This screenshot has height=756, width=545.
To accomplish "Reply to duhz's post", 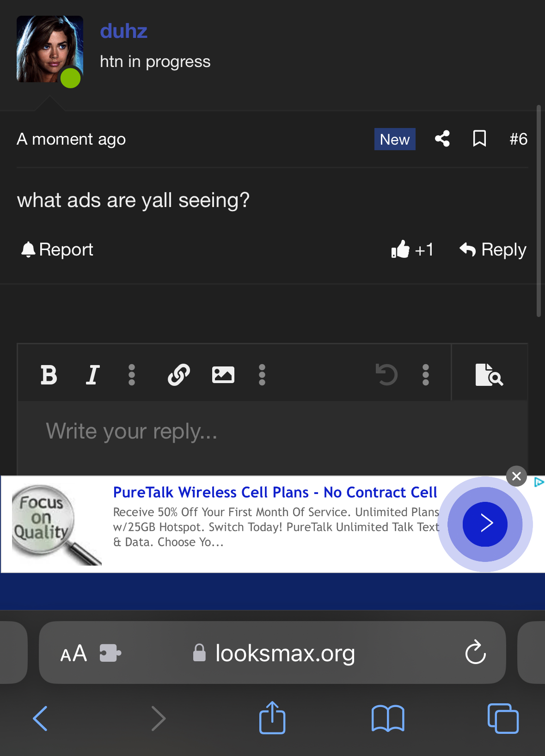I will pos(493,250).
